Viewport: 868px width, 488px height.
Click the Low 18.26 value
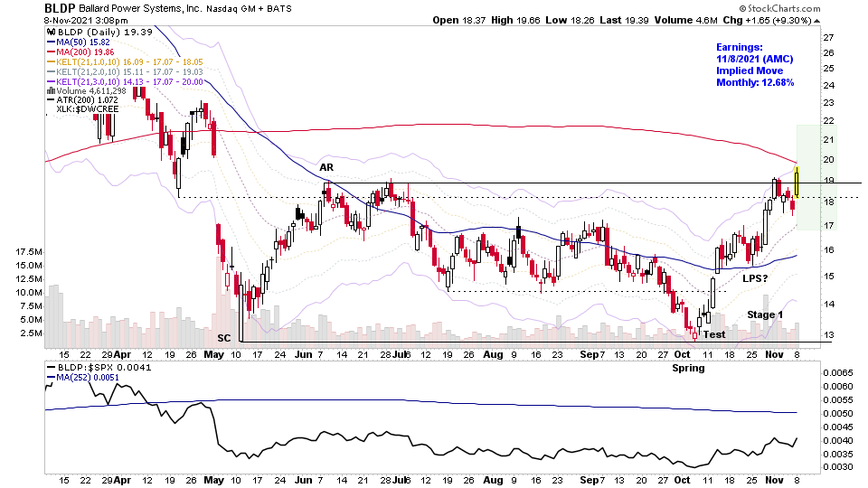pyautogui.click(x=570, y=21)
